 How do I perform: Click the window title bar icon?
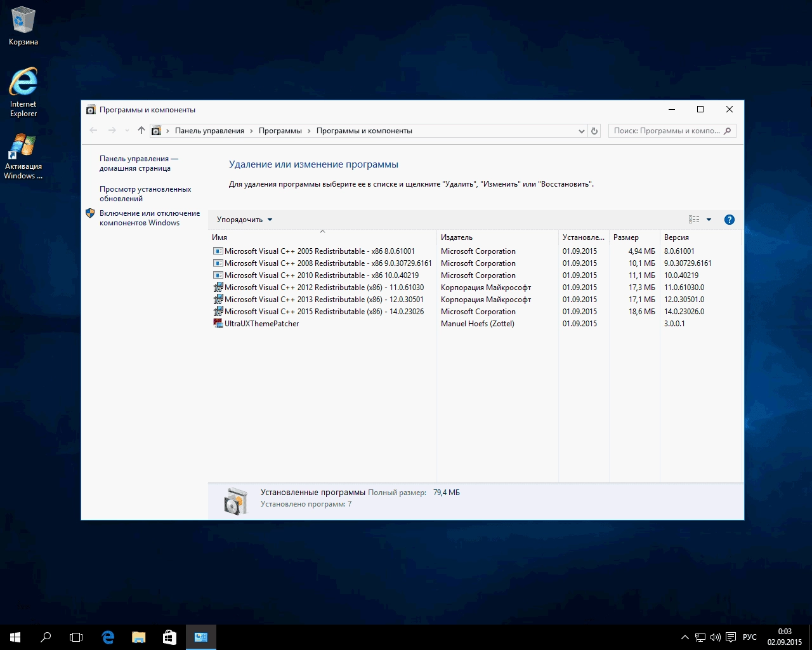(91, 110)
